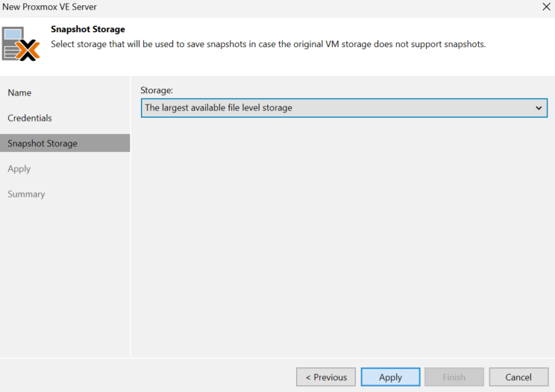Select the largest available file level storage field

[x=344, y=108]
